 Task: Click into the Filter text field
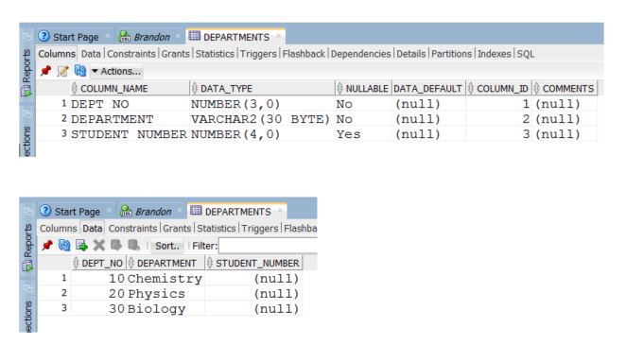pos(269,246)
